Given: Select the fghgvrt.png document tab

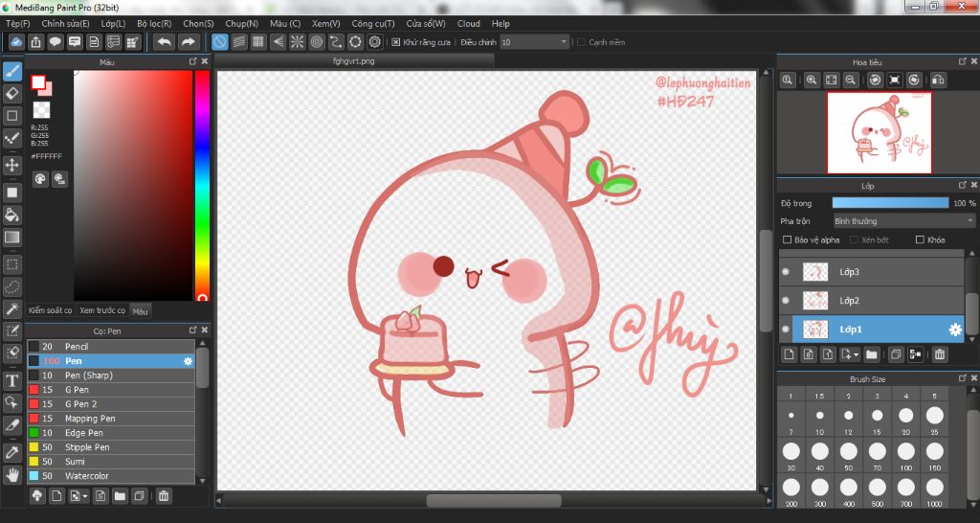Looking at the screenshot, I should tap(354, 61).
